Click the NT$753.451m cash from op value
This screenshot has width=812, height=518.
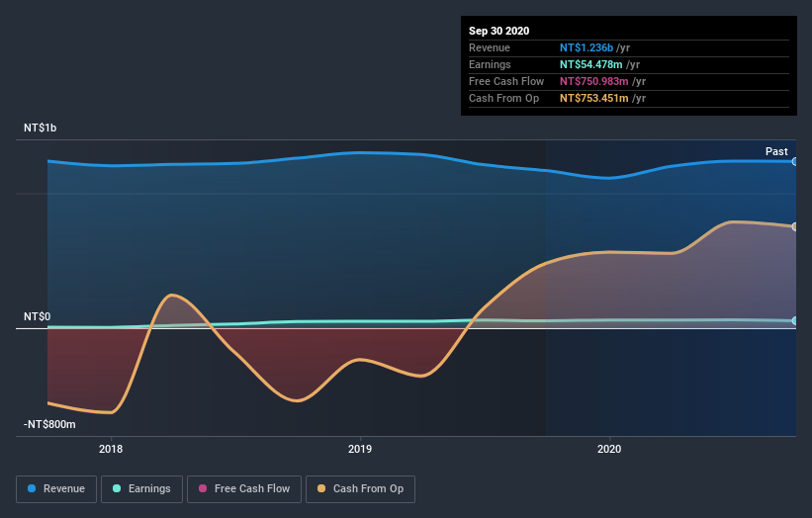click(x=594, y=98)
